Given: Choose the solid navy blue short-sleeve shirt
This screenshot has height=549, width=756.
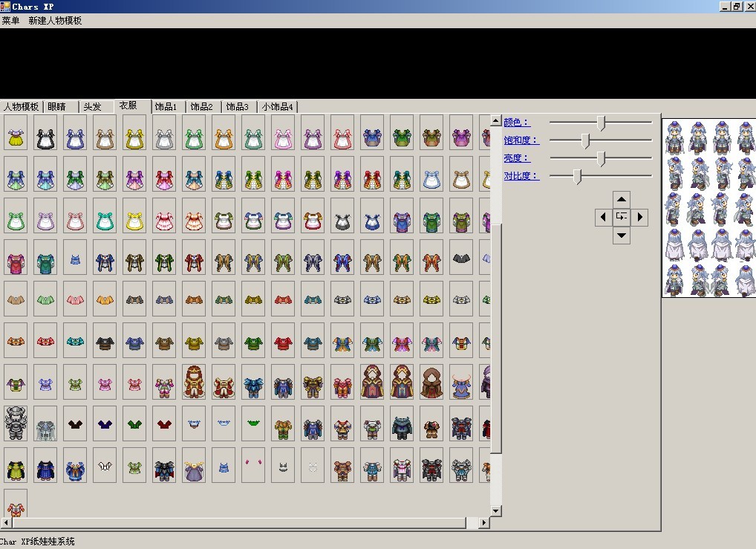Looking at the screenshot, I should tap(105, 423).
